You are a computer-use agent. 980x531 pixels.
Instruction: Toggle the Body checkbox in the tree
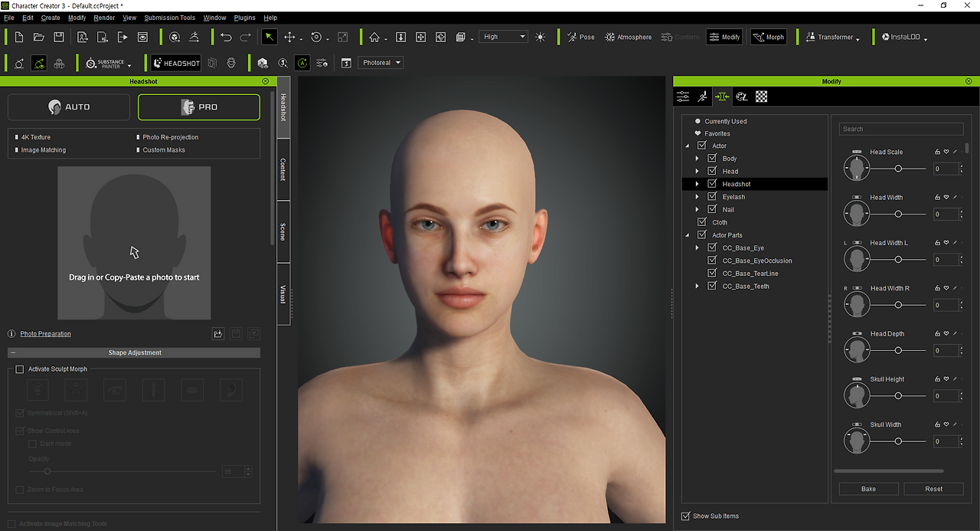pyautogui.click(x=712, y=159)
